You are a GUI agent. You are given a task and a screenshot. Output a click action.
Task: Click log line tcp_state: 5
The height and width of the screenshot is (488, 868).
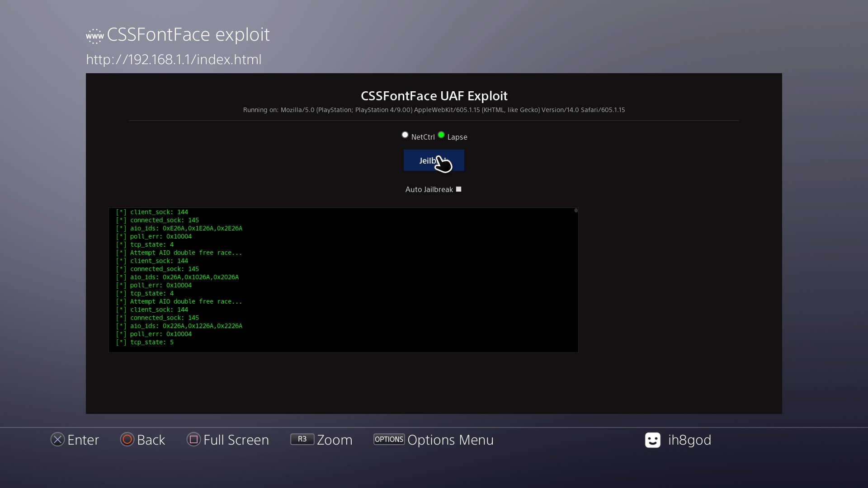(145, 342)
